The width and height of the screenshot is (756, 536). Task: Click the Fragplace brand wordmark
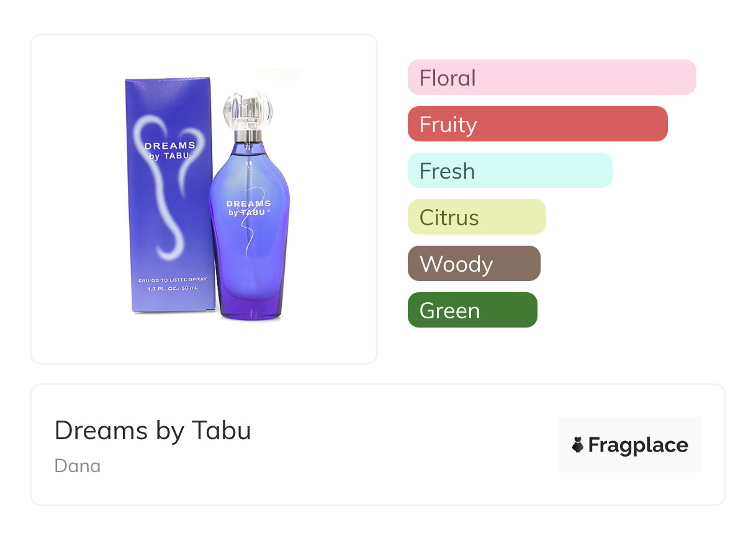pos(638,445)
